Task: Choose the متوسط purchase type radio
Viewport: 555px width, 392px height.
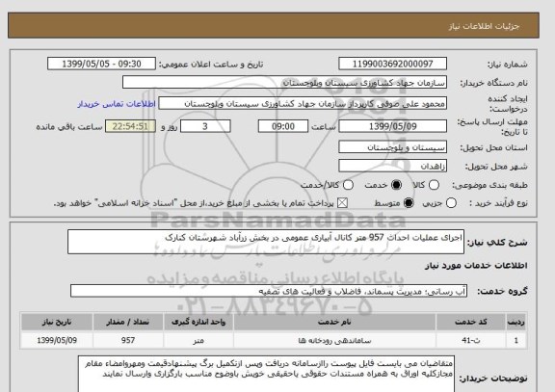Action: (409, 203)
